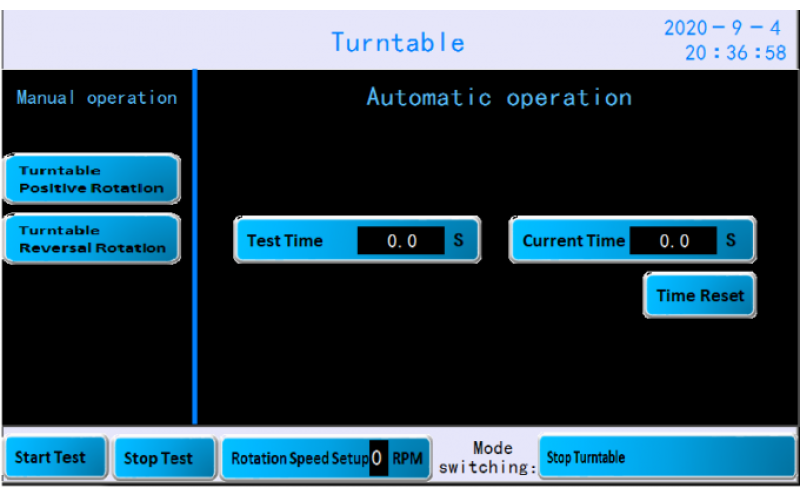Click the Turntable Reversal Rotation button

92,239
